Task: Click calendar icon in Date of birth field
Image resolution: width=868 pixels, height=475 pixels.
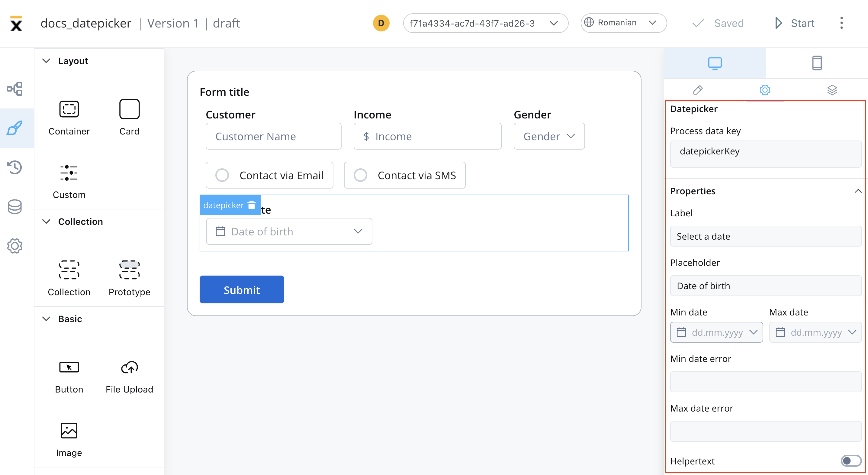Action: (x=220, y=231)
